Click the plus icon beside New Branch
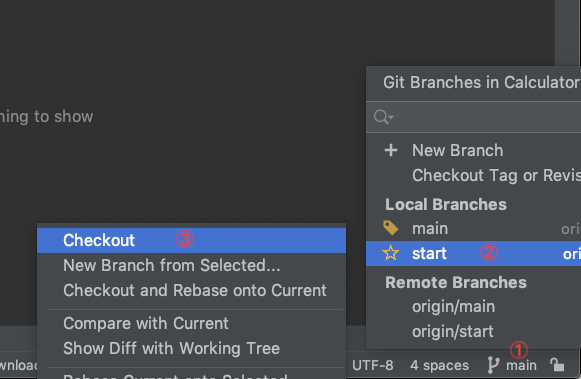The width and height of the screenshot is (581, 379). pyautogui.click(x=391, y=150)
